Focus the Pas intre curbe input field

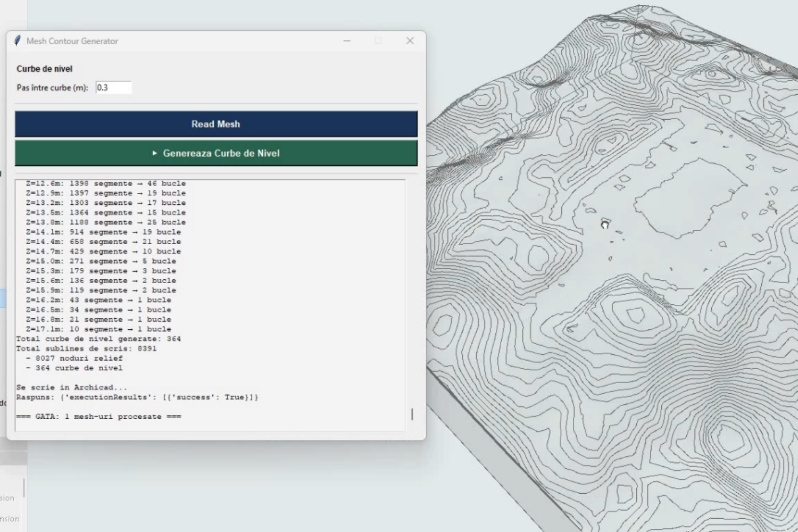coord(113,88)
